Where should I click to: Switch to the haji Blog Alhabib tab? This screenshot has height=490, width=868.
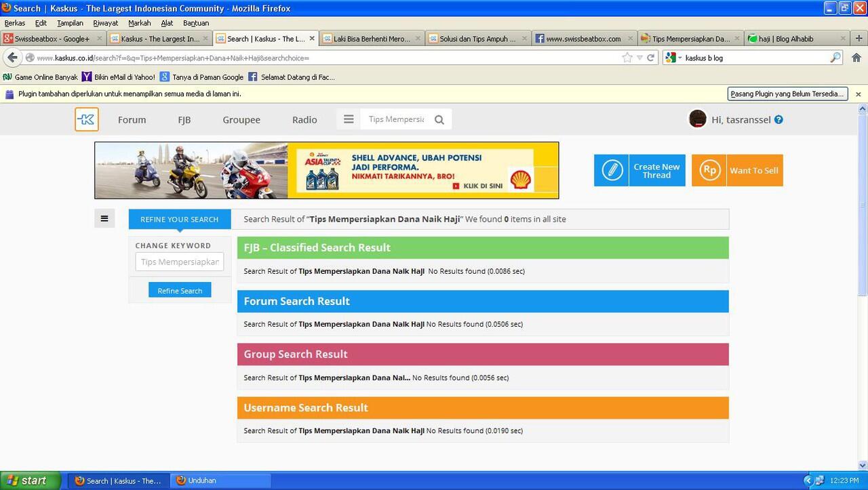pos(797,39)
